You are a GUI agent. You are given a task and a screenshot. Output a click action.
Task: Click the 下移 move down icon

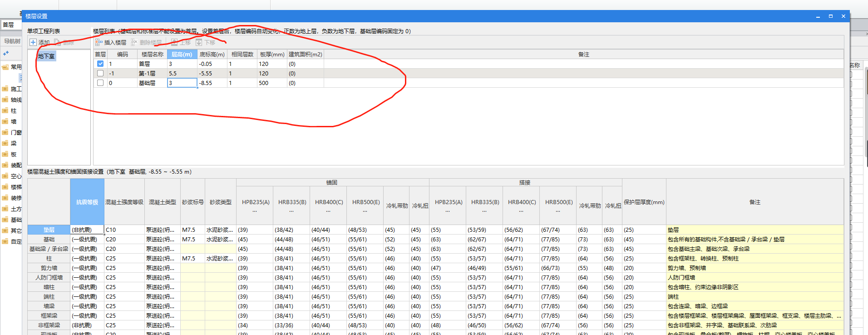coord(199,42)
